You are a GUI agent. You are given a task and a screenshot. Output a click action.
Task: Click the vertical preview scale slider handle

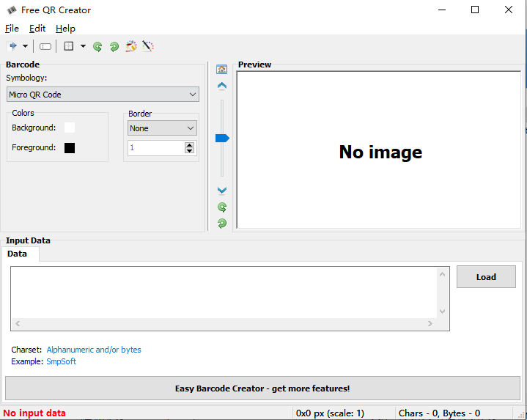[x=222, y=138]
